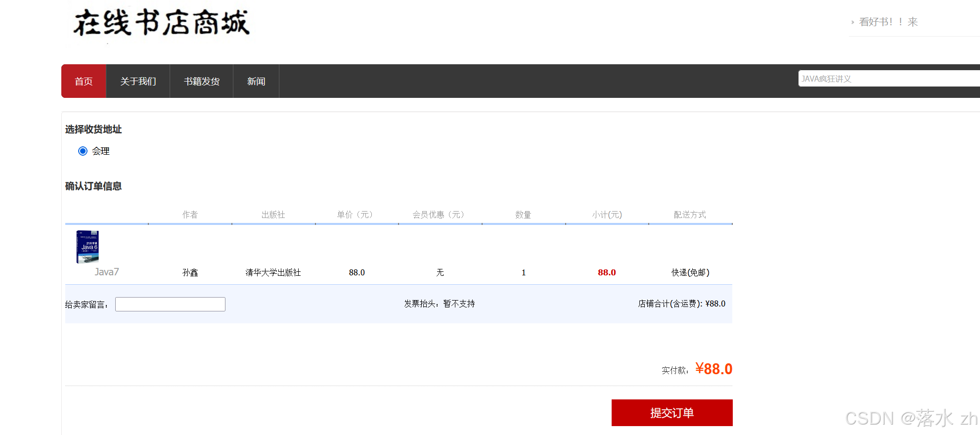The image size is (980, 435).
Task: Click the publisher 清华大学出版社 cell
Action: [x=273, y=272]
